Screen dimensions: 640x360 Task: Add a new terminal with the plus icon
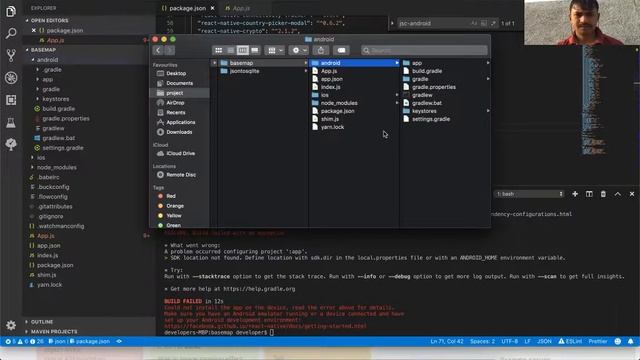pos(575,194)
